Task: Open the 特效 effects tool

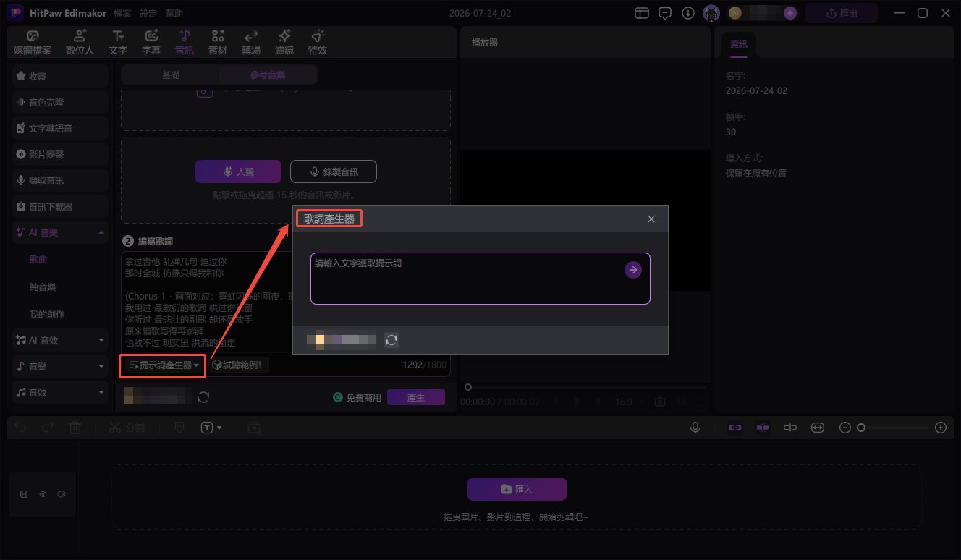Action: 318,43
